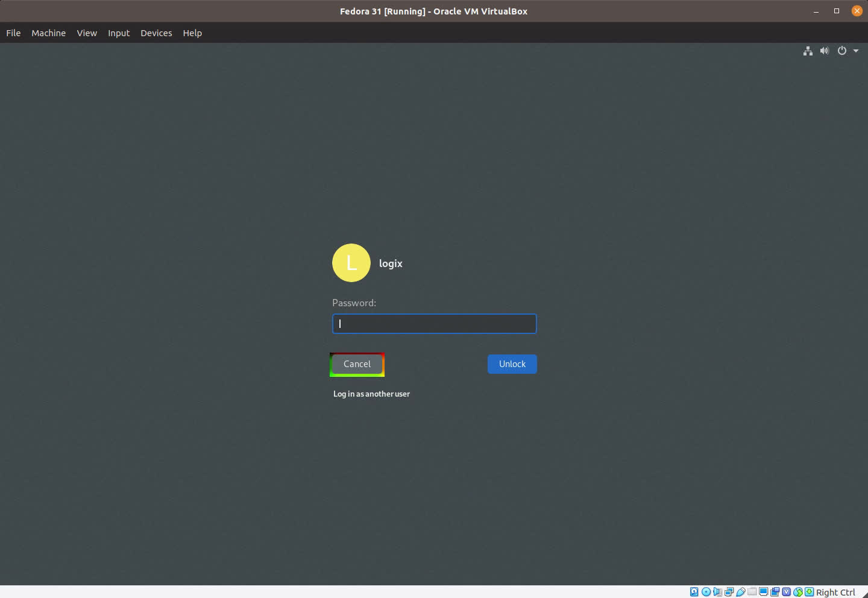Click the power icon in top panel
Viewport: 868px width, 598px height.
click(842, 51)
